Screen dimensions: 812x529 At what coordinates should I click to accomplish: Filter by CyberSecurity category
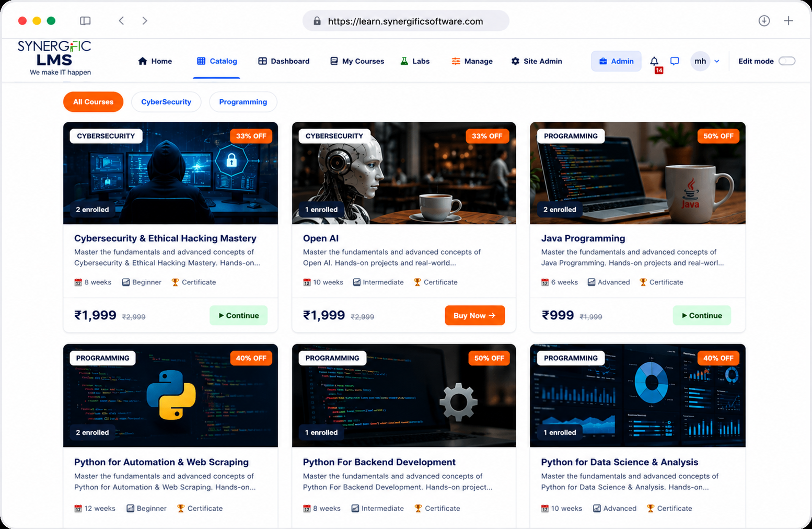point(166,102)
